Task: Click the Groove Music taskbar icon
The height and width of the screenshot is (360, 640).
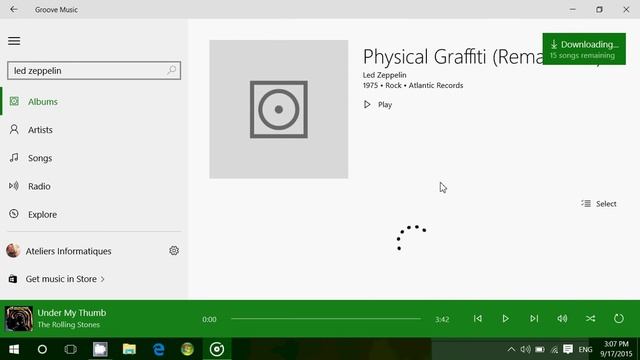Action: (x=217, y=349)
